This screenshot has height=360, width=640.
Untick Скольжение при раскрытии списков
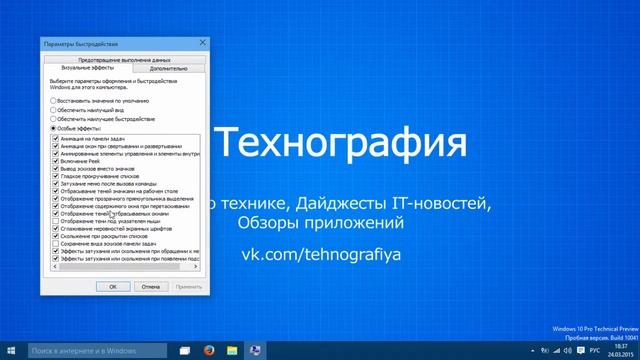[x=56, y=236]
